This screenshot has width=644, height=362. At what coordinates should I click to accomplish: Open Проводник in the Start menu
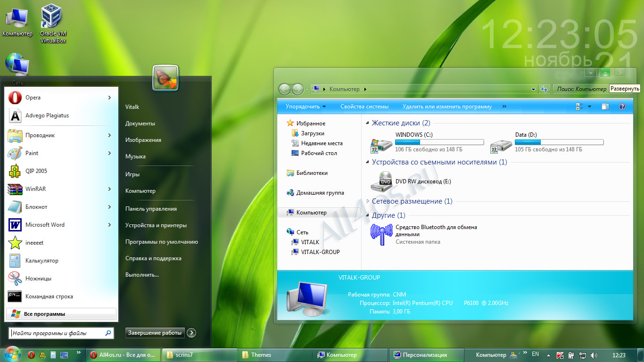tap(60, 135)
